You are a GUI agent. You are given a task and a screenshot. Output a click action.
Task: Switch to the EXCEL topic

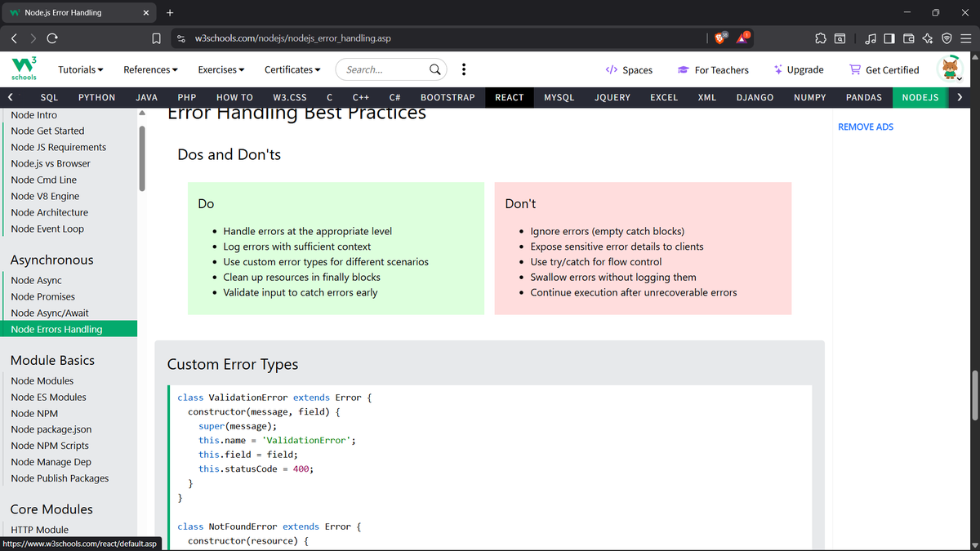click(664, 97)
